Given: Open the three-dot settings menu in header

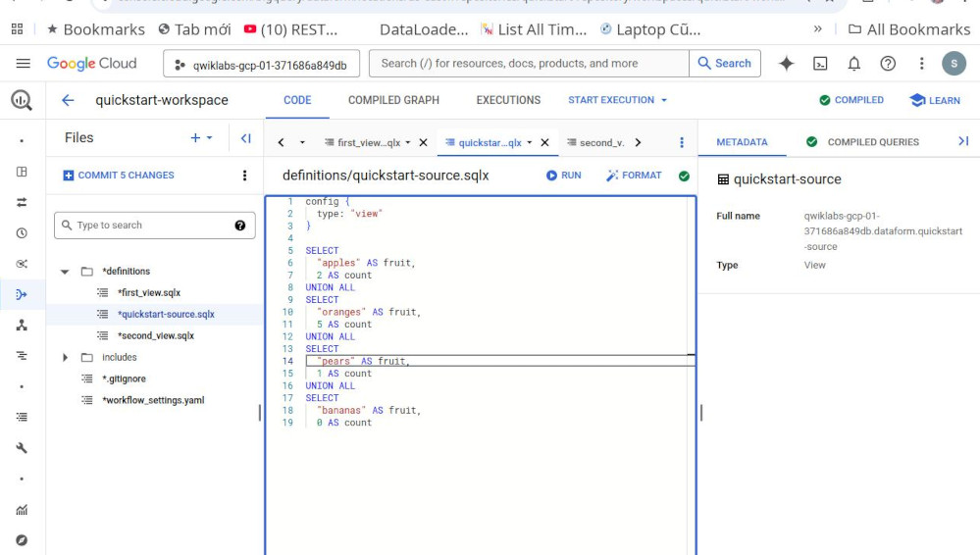Looking at the screenshot, I should (x=921, y=63).
